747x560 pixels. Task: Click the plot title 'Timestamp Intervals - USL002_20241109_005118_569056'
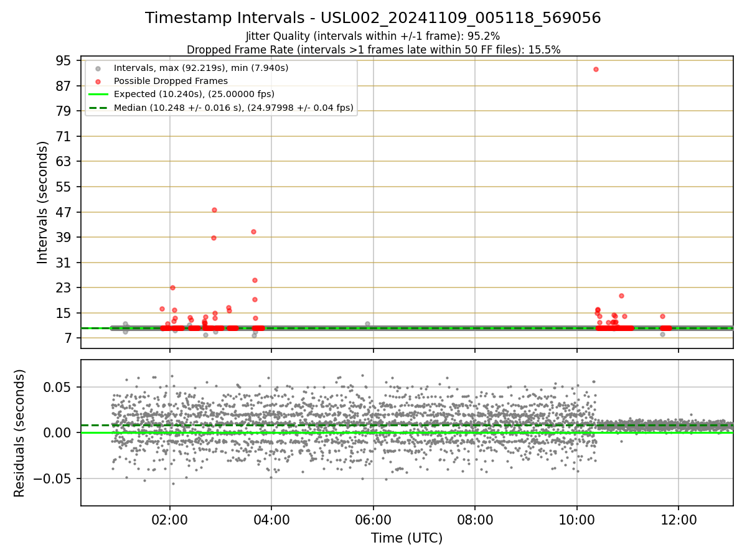tap(373, 18)
